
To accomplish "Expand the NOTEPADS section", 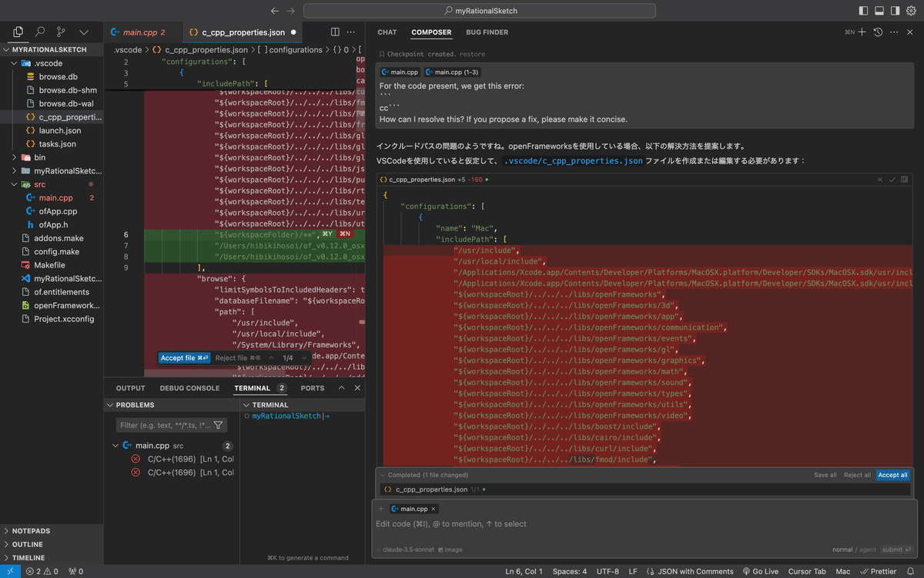I will pyautogui.click(x=31, y=531).
